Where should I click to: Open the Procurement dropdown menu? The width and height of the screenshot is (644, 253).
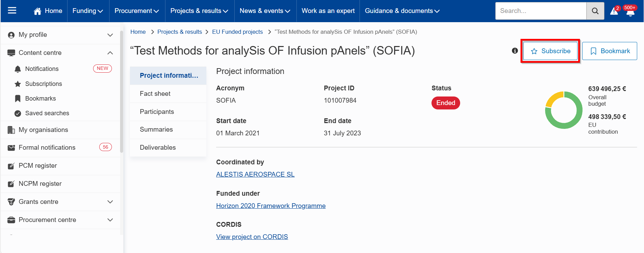(x=137, y=11)
